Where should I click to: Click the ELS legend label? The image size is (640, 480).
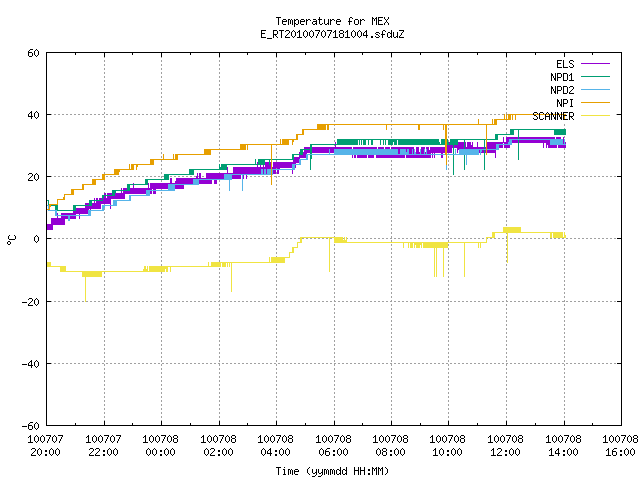(x=565, y=64)
